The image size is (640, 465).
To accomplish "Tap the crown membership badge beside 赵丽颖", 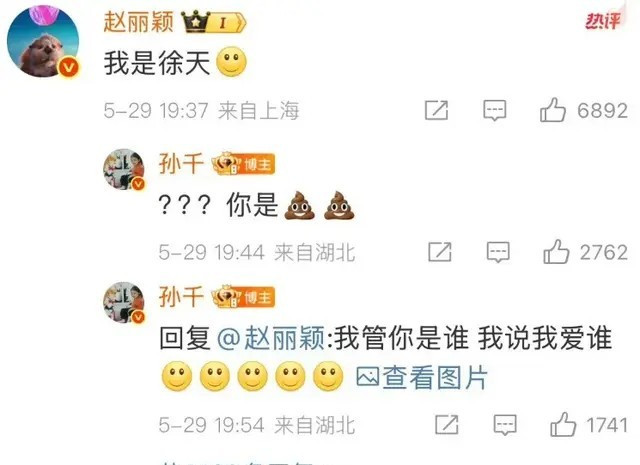I will (x=213, y=22).
